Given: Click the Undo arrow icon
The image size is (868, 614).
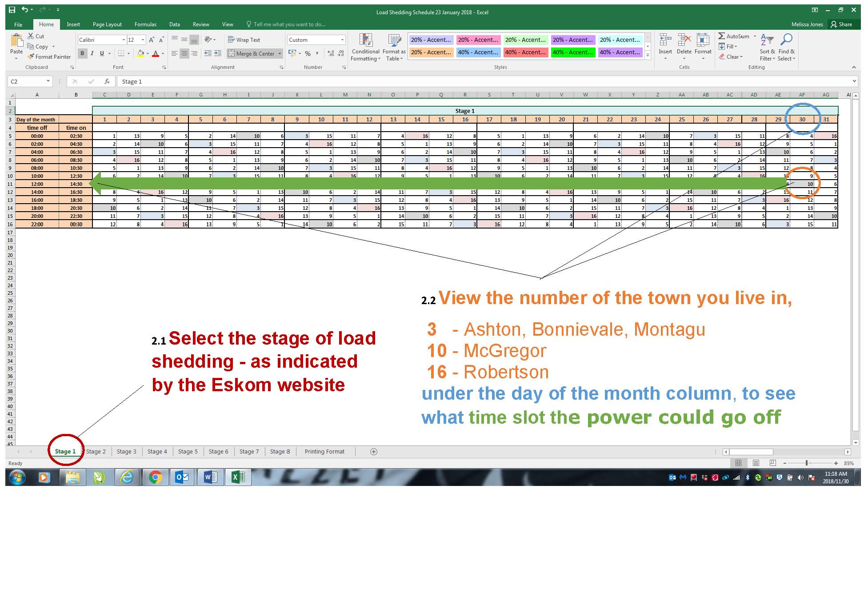Looking at the screenshot, I should (x=25, y=9).
